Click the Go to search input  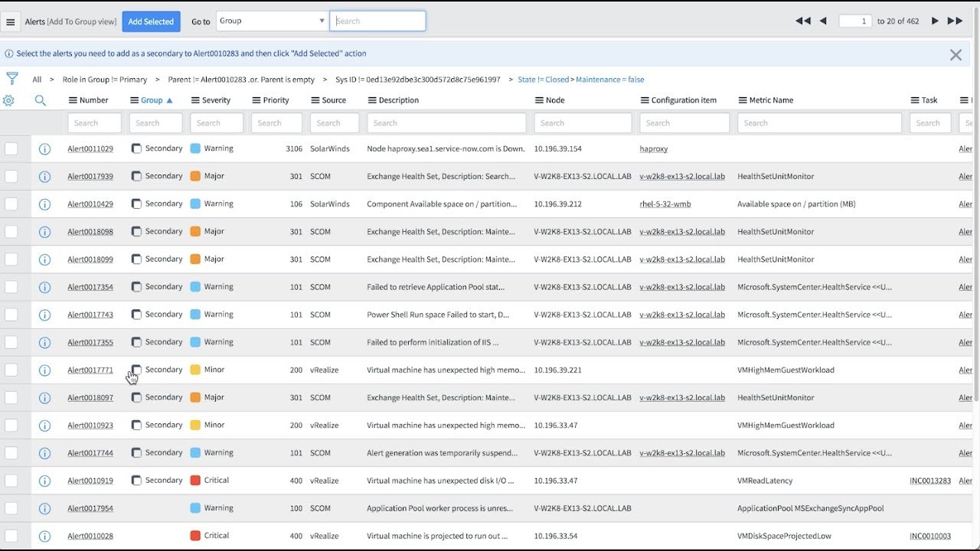[x=377, y=21]
